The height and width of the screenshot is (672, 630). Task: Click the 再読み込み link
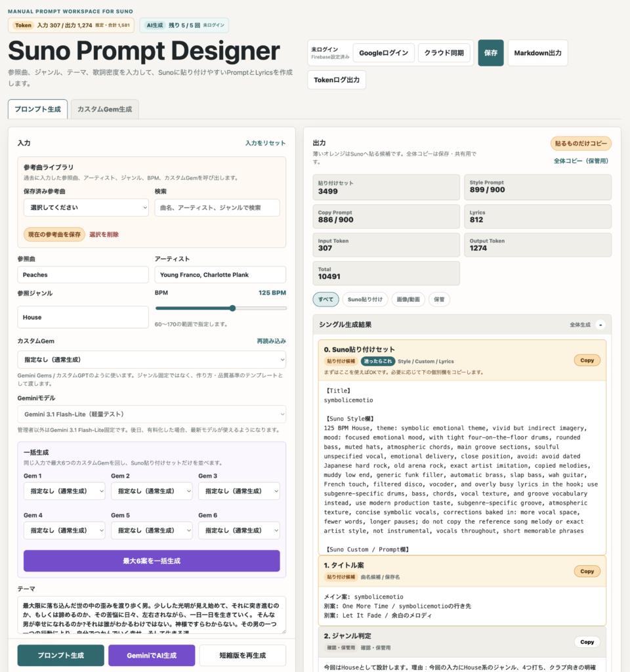coord(271,341)
